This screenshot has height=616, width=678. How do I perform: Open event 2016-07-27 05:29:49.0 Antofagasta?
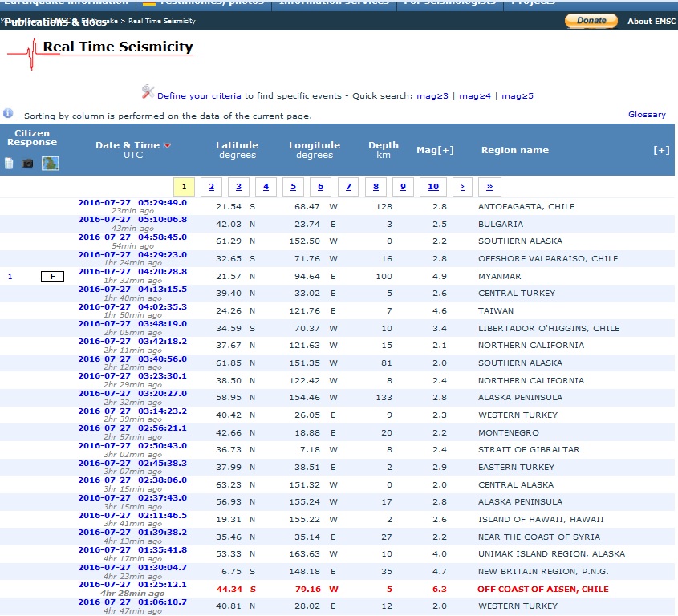click(x=132, y=203)
